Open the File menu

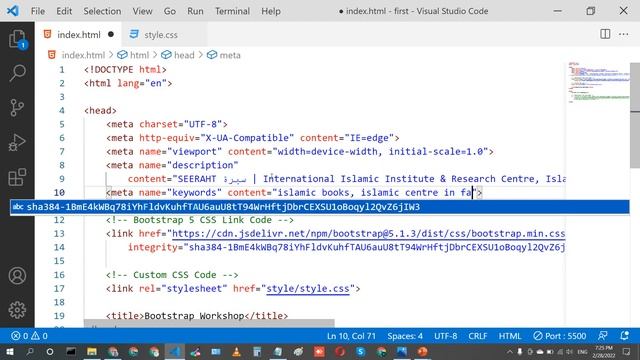point(38,11)
